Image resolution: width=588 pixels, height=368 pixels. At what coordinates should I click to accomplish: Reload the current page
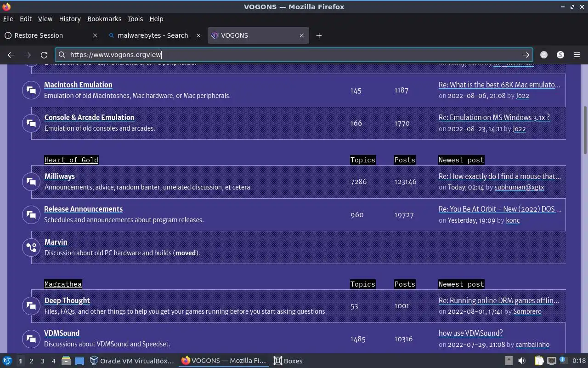44,55
